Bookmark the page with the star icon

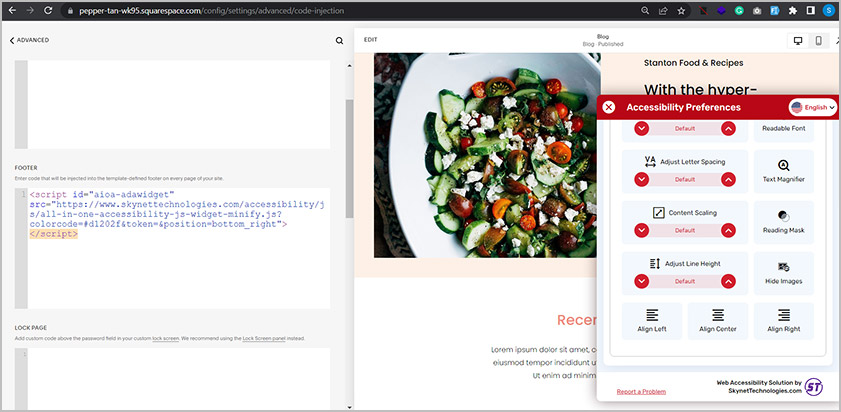point(681,10)
